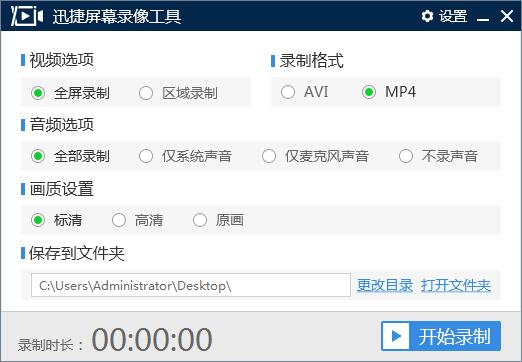Click 更改目录 link
This screenshot has width=522, height=362.
385,285
